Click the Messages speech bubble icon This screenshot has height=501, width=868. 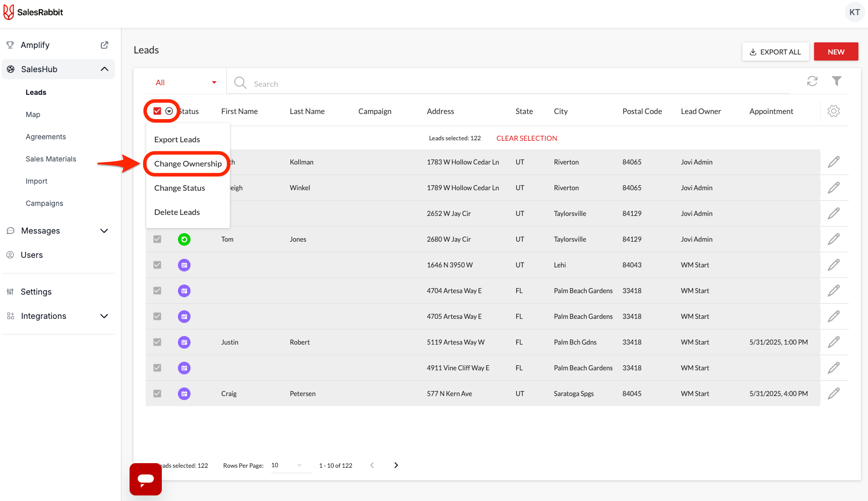click(10, 231)
